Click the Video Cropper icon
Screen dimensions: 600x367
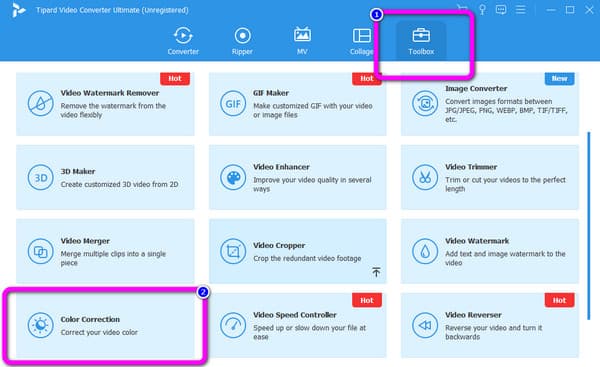pyautogui.click(x=233, y=251)
